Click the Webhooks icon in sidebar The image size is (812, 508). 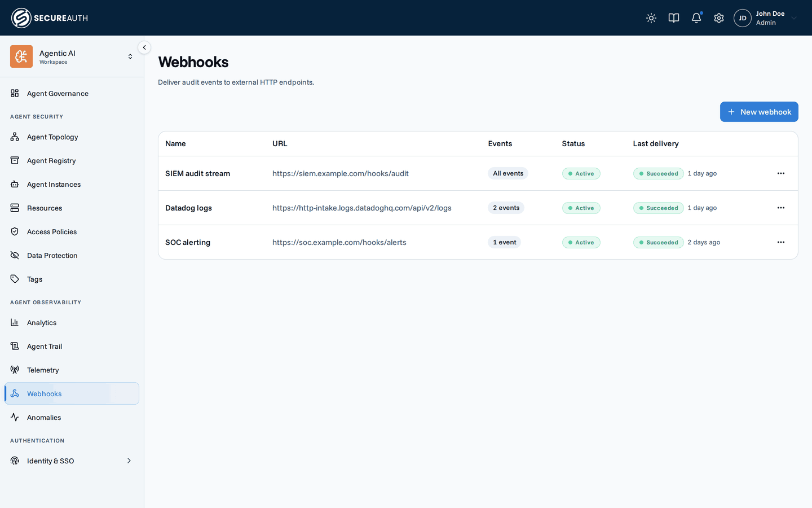tap(15, 393)
